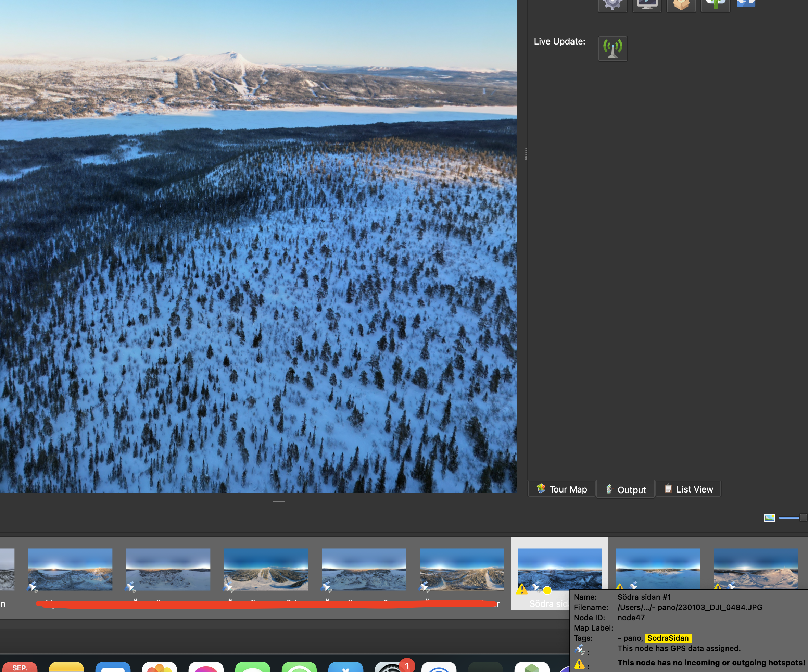Click the thumbnail size slider handle
This screenshot has height=672, width=808.
pos(803,518)
